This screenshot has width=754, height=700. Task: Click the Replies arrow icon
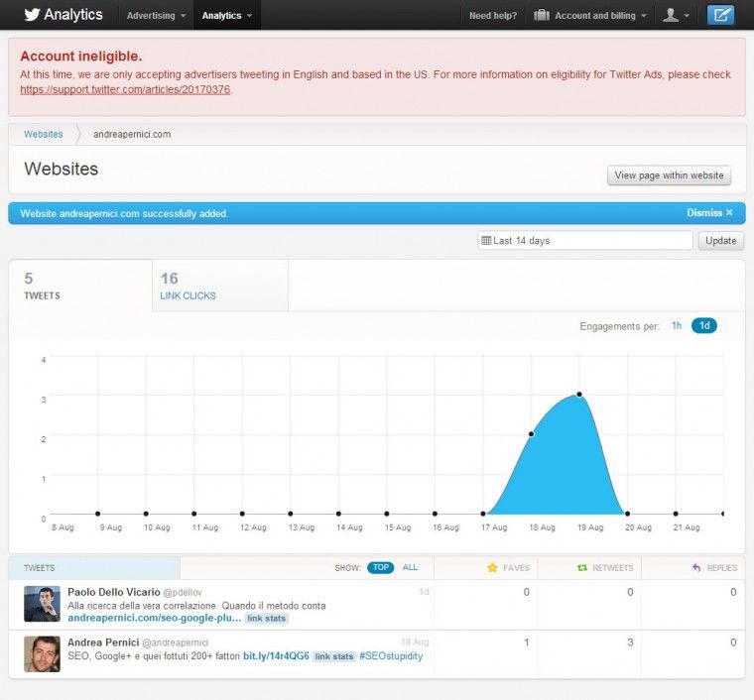pos(696,568)
